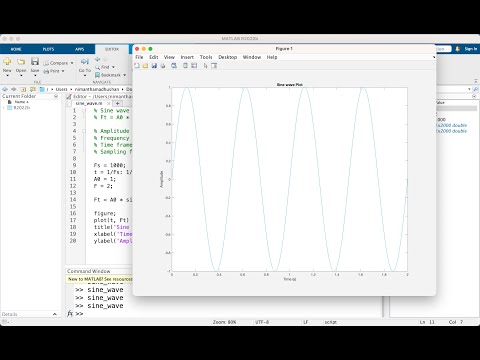Image resolution: width=480 pixels, height=360 pixels.
Task: Expand the R2022b folder in Current Folder
Action: pyautogui.click(x=4, y=108)
